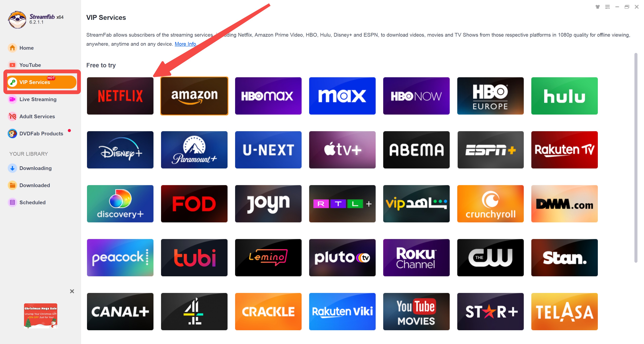Image resolution: width=644 pixels, height=344 pixels.
Task: Select the CANAL+ tile
Action: (x=120, y=312)
